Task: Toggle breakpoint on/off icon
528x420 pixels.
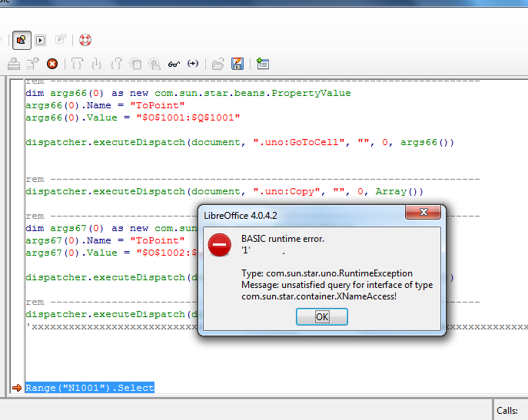Action: 135,64
